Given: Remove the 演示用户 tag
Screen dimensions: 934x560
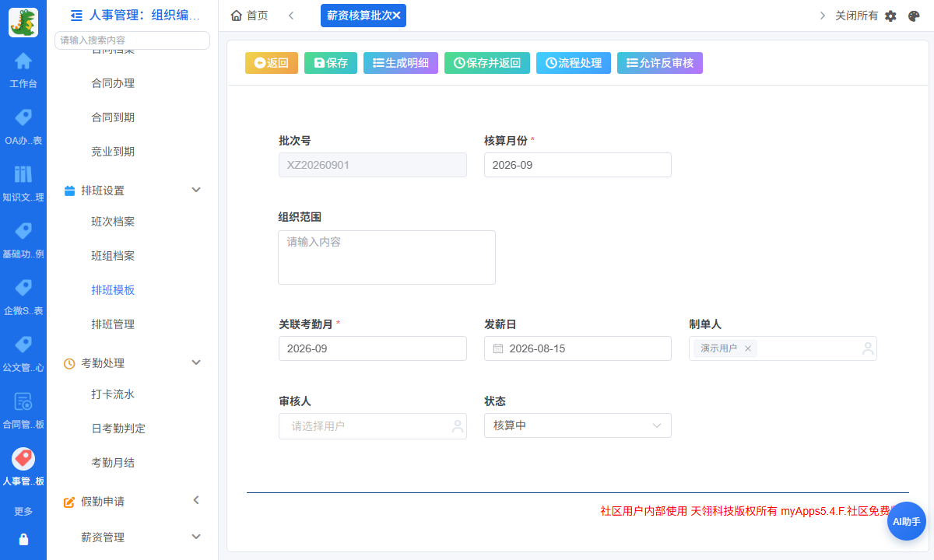Looking at the screenshot, I should click(748, 348).
